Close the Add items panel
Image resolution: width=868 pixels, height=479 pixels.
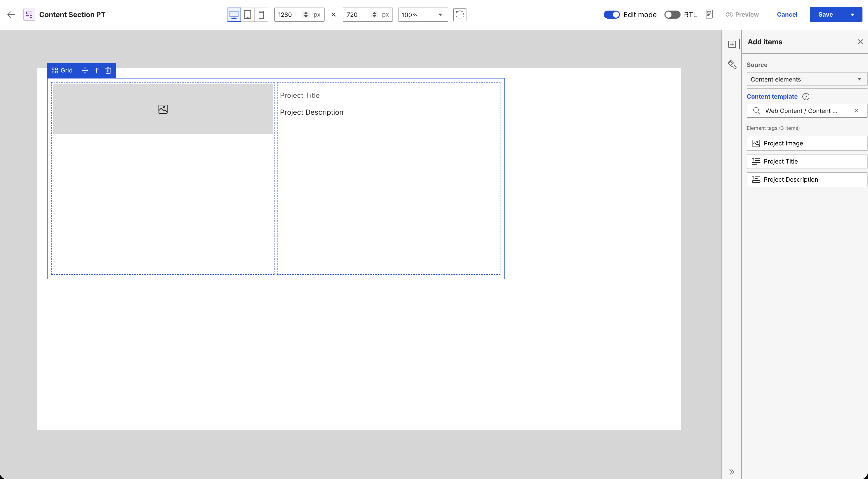(860, 42)
